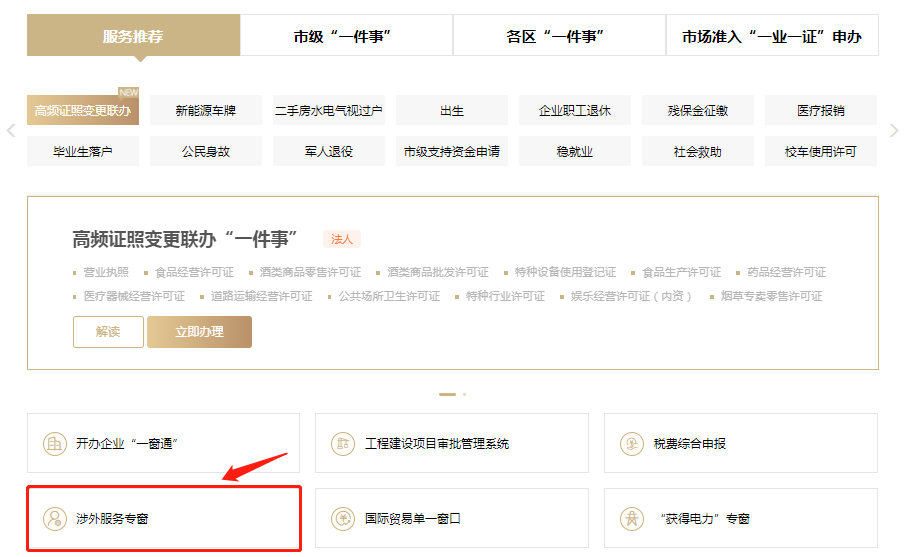Image resolution: width=905 pixels, height=557 pixels.
Task: Click the 特种行业许可证 item
Action: coord(506,296)
